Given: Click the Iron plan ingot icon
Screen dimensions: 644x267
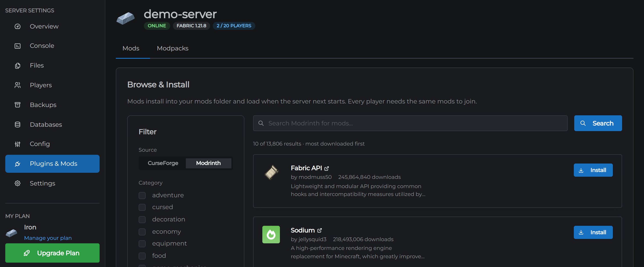Looking at the screenshot, I should tap(11, 233).
